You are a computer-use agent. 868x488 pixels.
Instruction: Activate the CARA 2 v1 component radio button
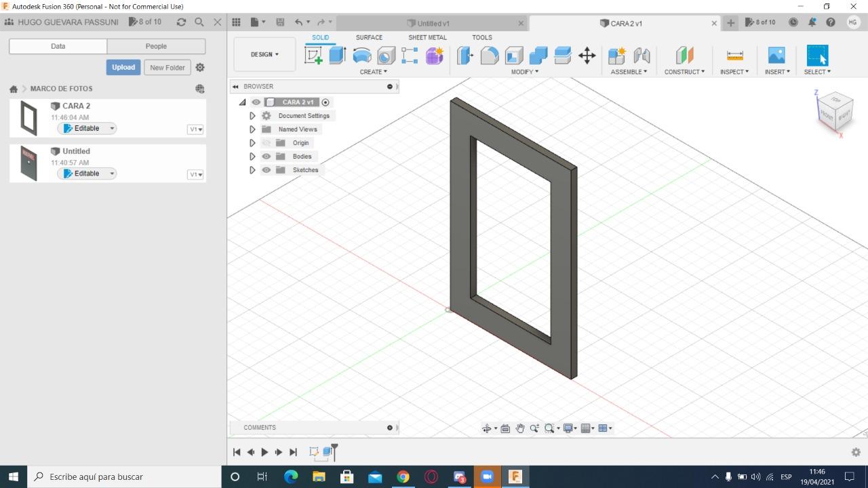click(x=325, y=102)
